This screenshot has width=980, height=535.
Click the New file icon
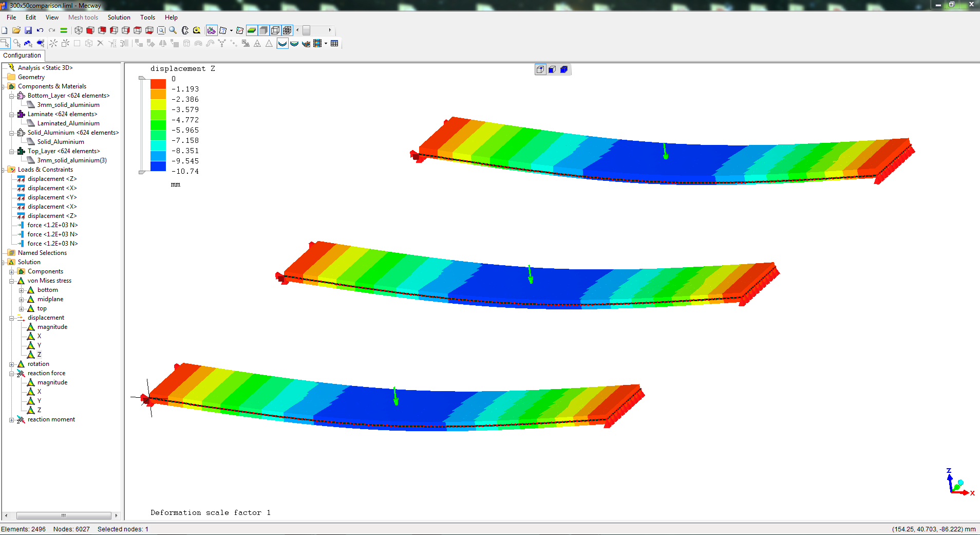[5, 30]
